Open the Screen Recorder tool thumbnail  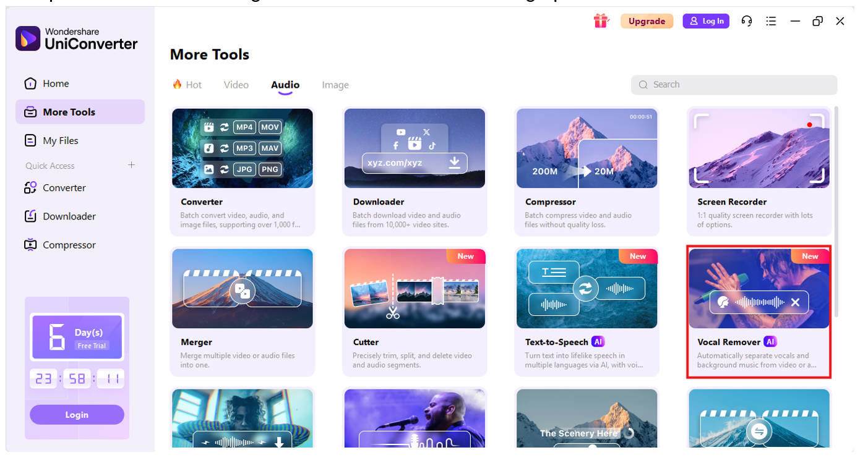(759, 148)
